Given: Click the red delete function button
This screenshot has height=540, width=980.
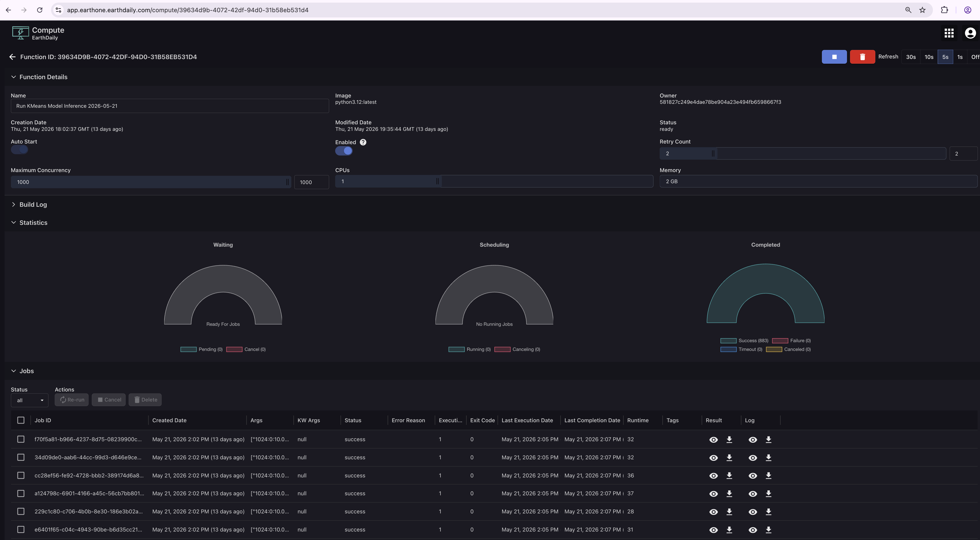Looking at the screenshot, I should [862, 57].
